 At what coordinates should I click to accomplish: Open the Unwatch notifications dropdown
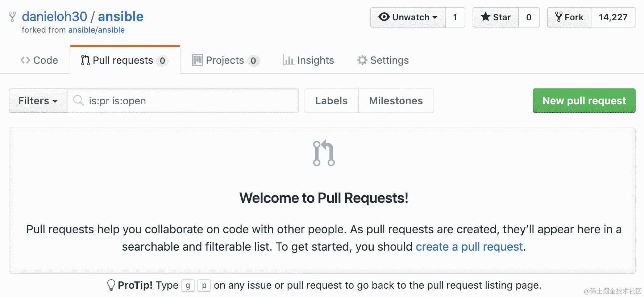point(408,17)
